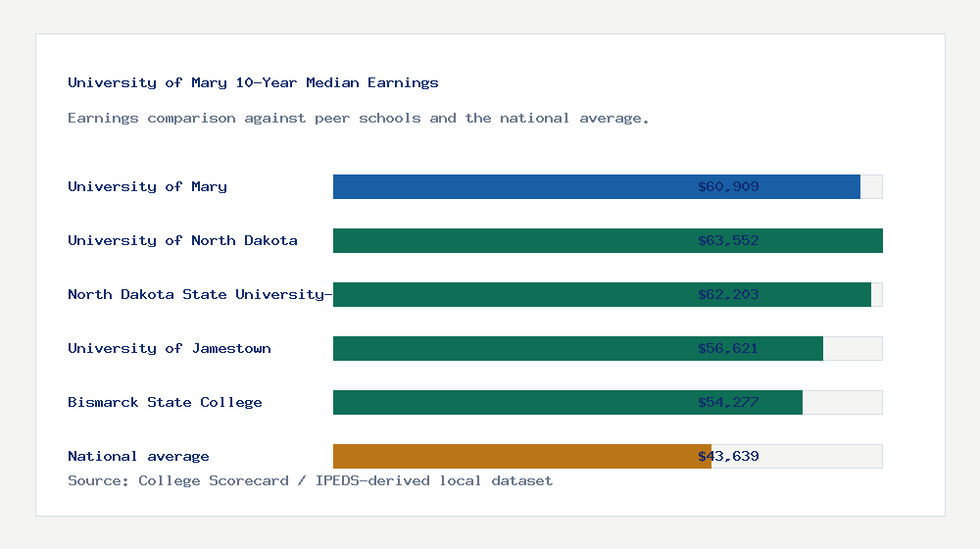Click the $62,203 value
This screenshot has height=549, width=980.
(x=728, y=294)
